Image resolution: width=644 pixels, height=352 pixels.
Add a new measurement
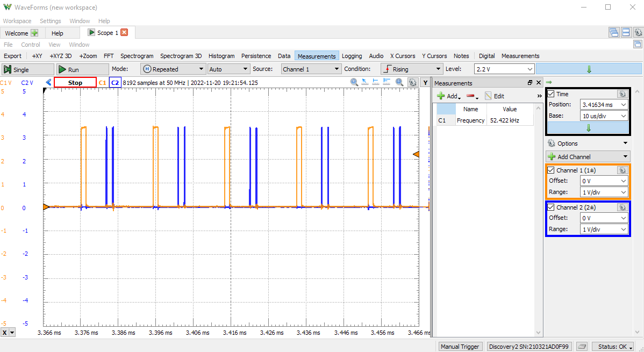(448, 96)
